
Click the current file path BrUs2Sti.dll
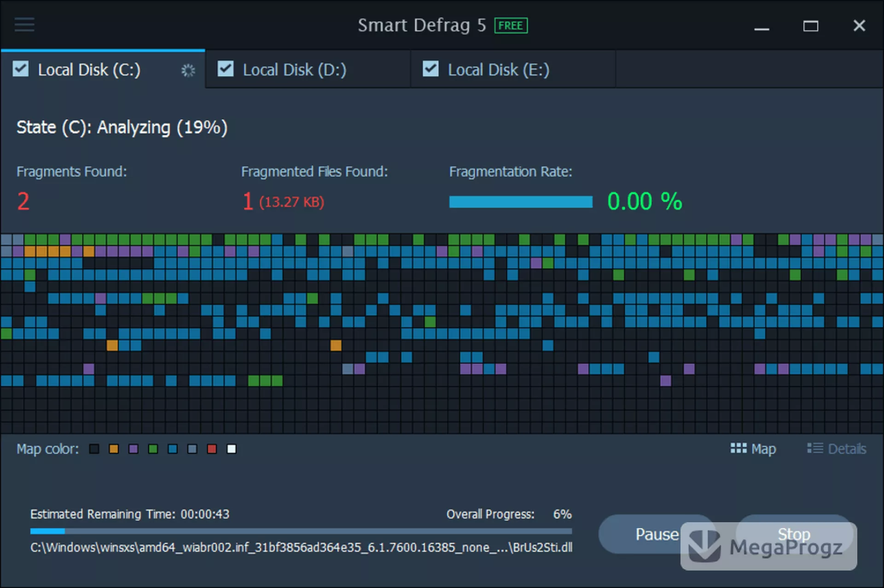302,547
